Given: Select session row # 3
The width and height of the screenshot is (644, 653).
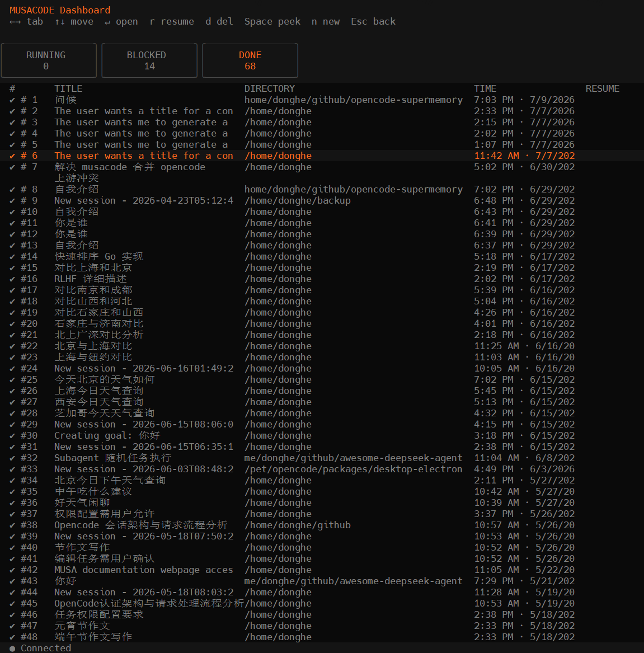Looking at the screenshot, I should click(x=322, y=123).
